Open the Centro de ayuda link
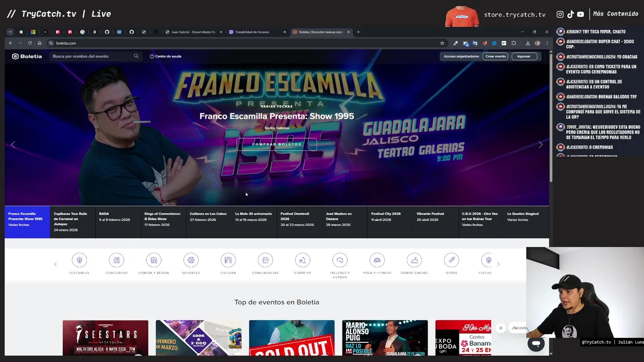The height and width of the screenshot is (362, 644). point(166,56)
